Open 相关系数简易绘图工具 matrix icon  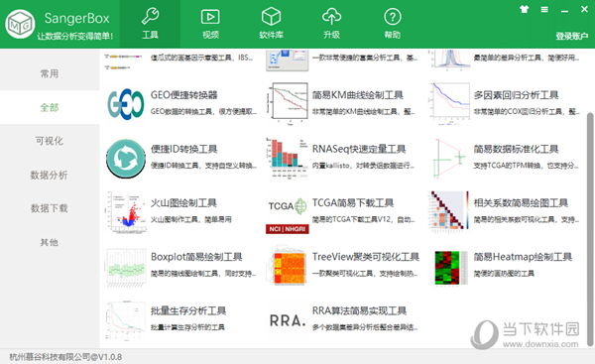[449, 212]
